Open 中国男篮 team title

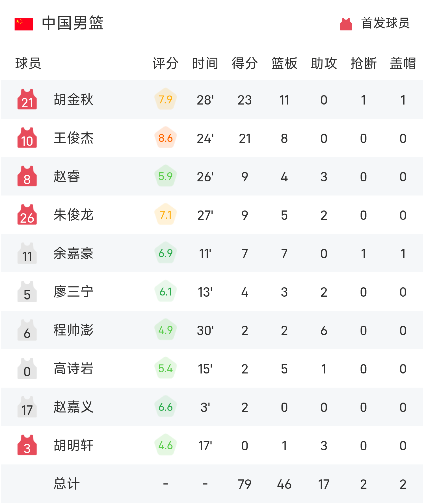click(x=73, y=23)
